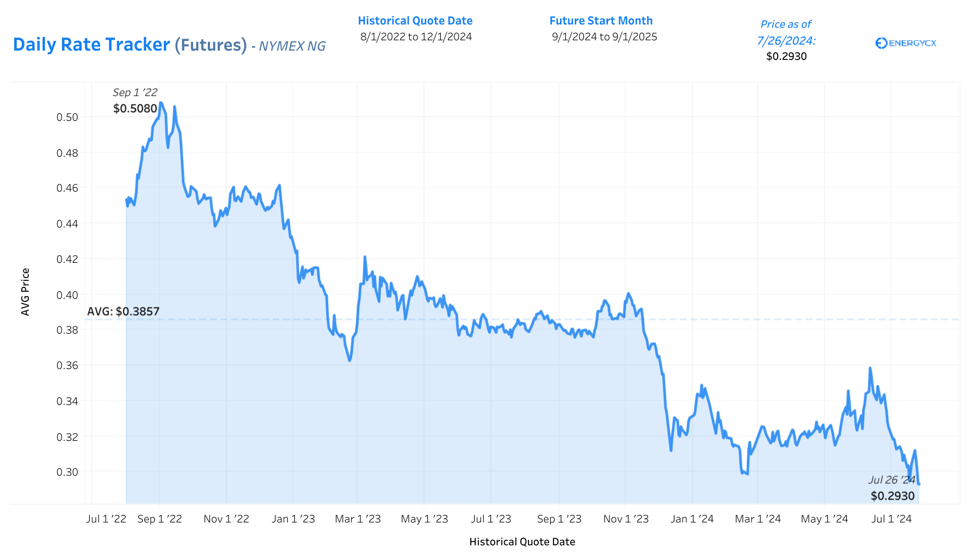Click the AVG: $0.3857 reference line label
The width and height of the screenshot is (972, 560).
click(x=124, y=311)
